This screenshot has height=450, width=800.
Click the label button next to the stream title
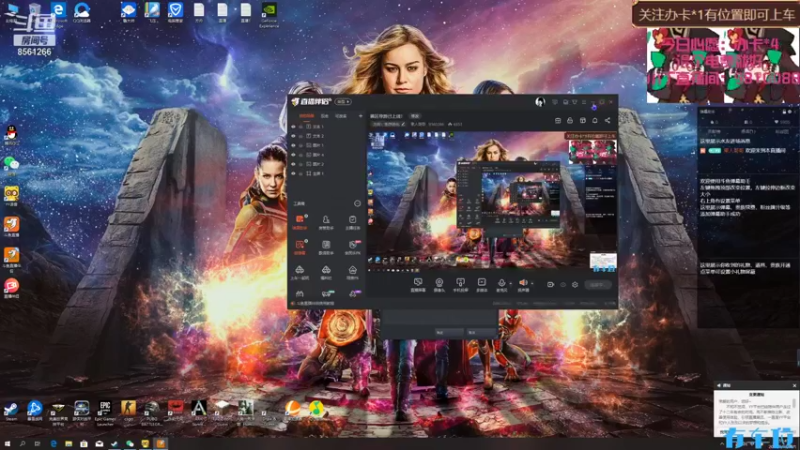(415, 116)
